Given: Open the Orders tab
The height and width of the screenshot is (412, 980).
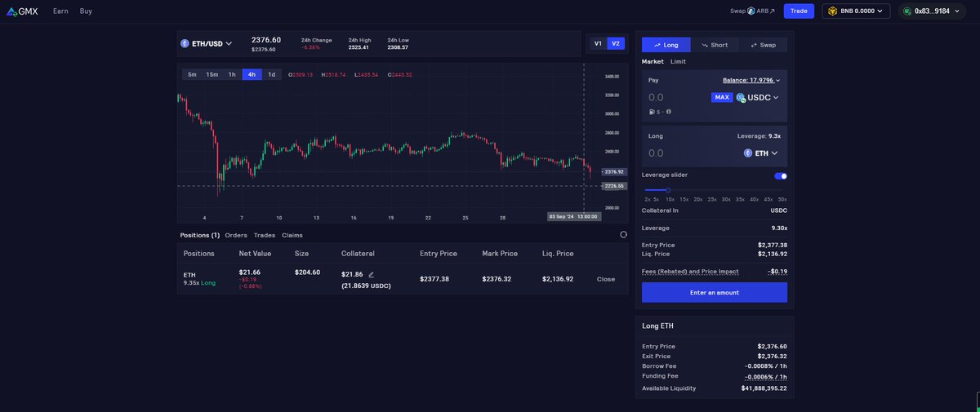Looking at the screenshot, I should (x=236, y=235).
